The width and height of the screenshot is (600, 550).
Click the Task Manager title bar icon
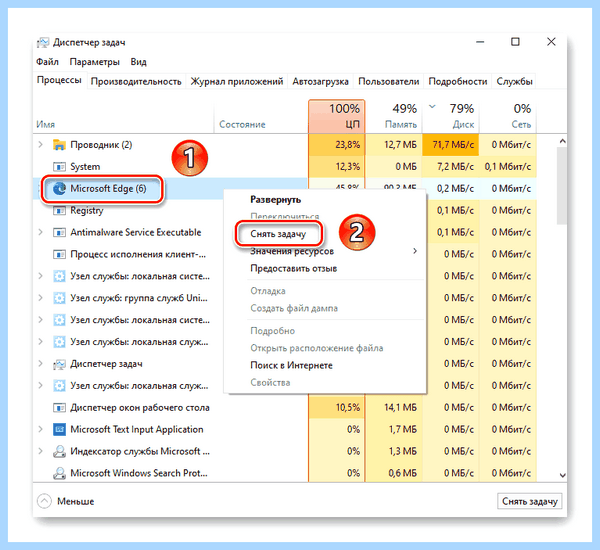[x=43, y=42]
